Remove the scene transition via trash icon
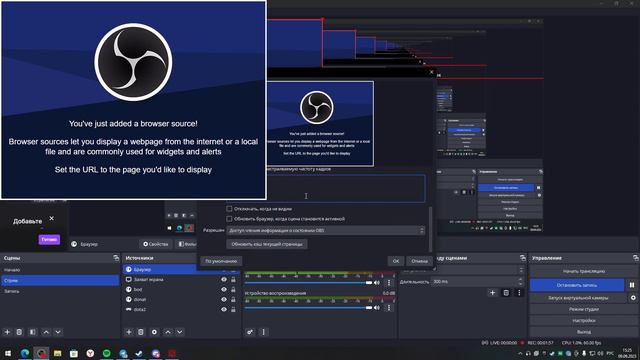The height and width of the screenshot is (360, 640). click(506, 293)
